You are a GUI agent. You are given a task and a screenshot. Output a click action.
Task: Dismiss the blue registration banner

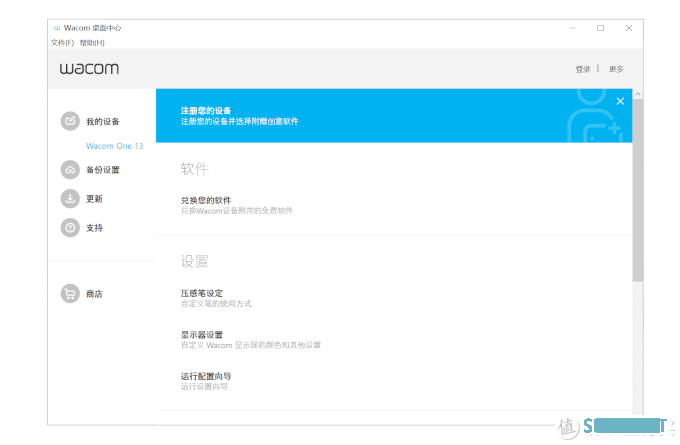click(x=620, y=101)
